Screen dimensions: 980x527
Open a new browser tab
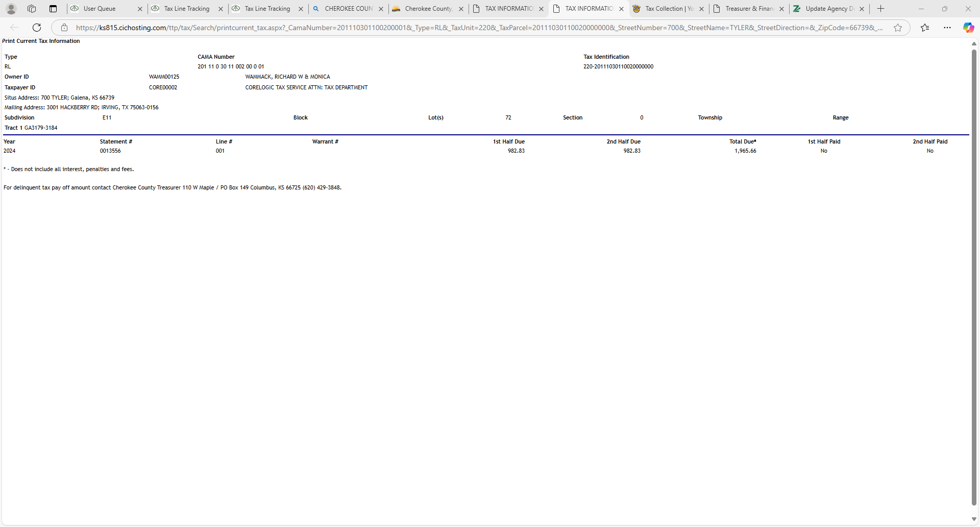coord(881,9)
